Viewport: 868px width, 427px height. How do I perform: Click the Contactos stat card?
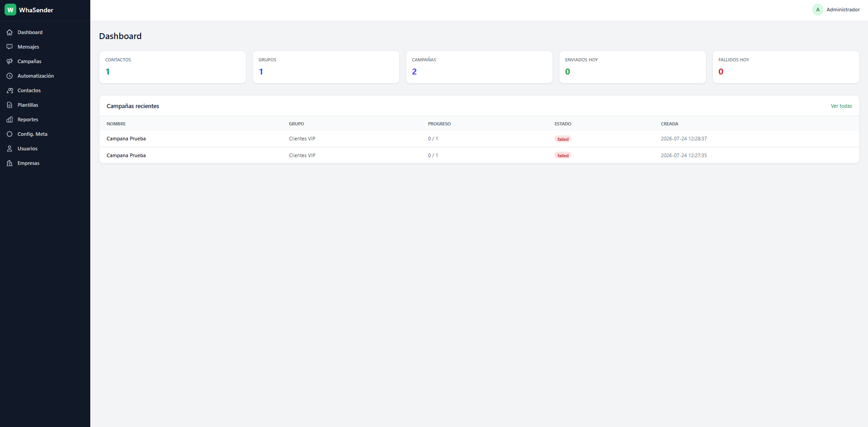tap(172, 67)
